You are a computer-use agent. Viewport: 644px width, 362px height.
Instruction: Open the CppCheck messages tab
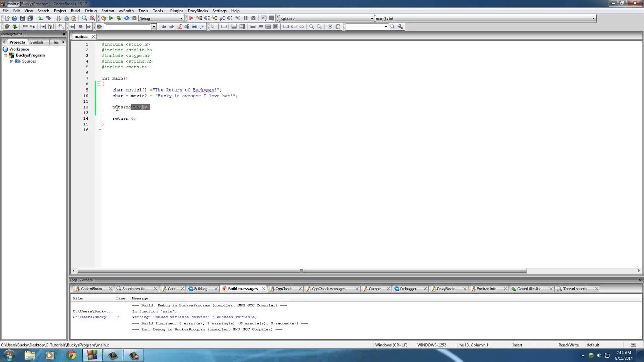tap(329, 289)
